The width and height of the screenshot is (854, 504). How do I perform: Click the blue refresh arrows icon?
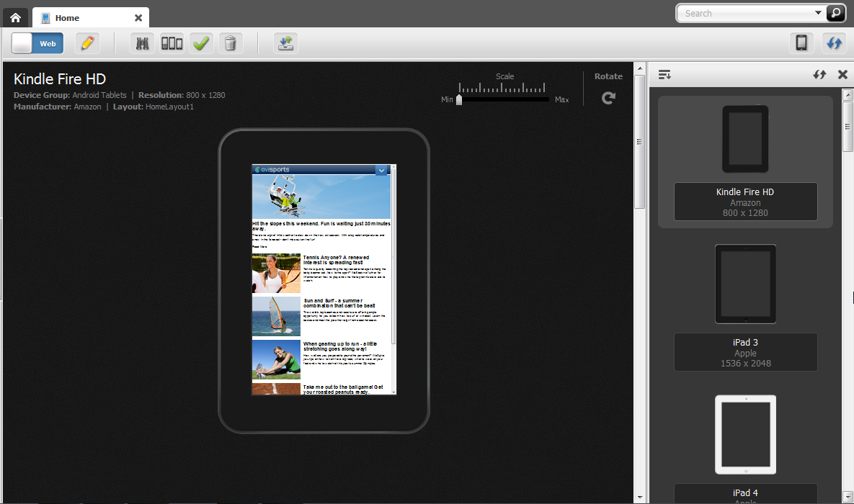833,42
